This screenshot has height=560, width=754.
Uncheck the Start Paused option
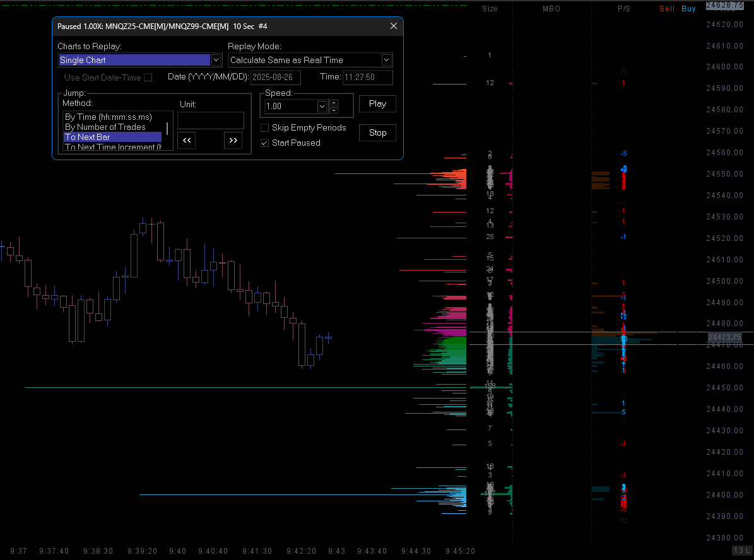(265, 143)
